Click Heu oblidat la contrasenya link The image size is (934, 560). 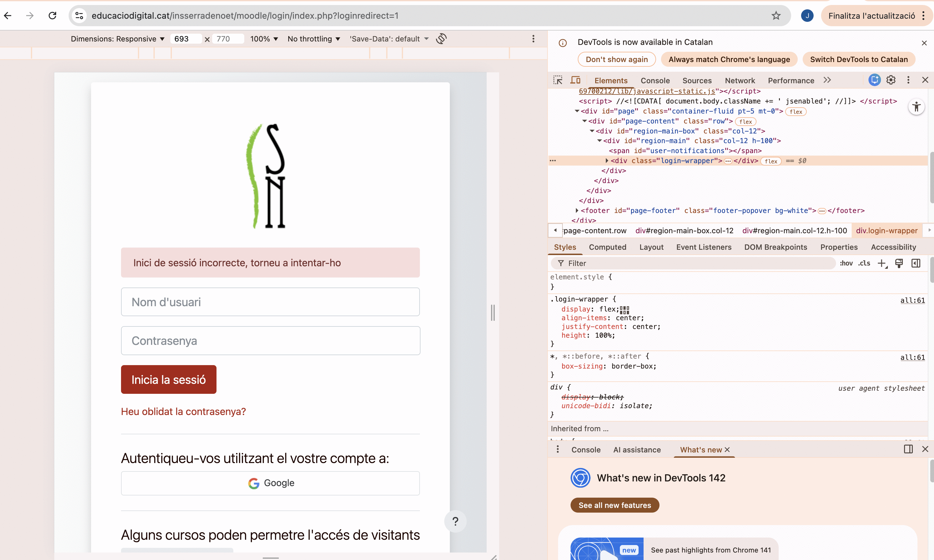pos(183,412)
